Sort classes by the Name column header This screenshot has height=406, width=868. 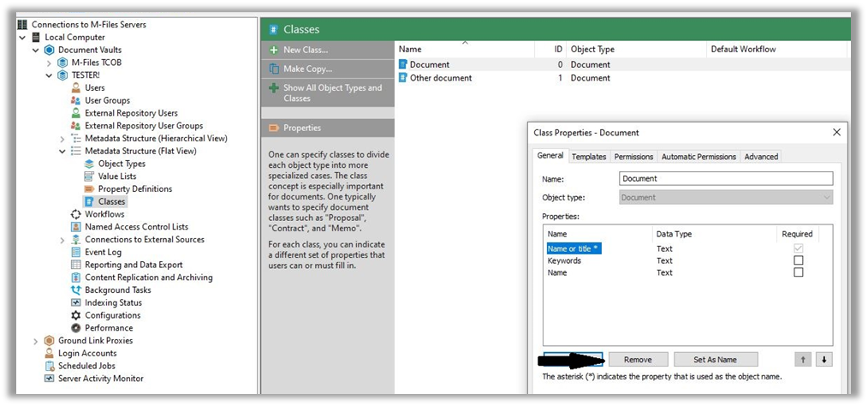coord(465,49)
